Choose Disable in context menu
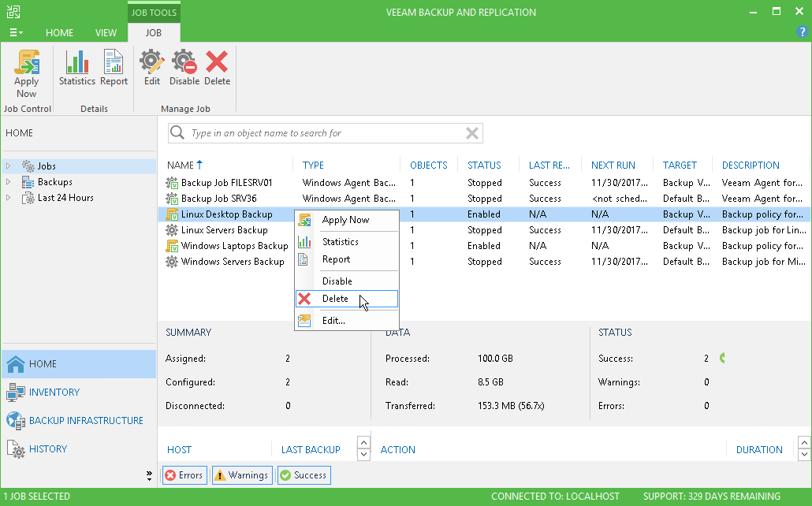The height and width of the screenshot is (506, 812). click(347, 281)
